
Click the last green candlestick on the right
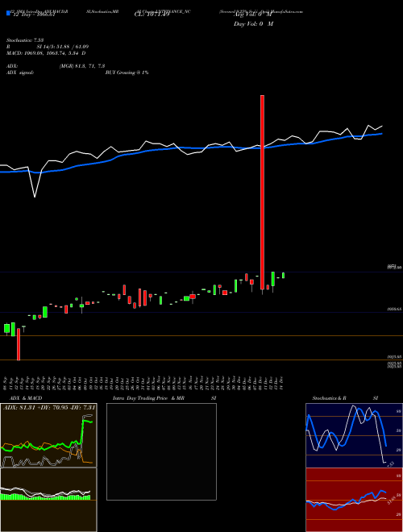click(283, 275)
